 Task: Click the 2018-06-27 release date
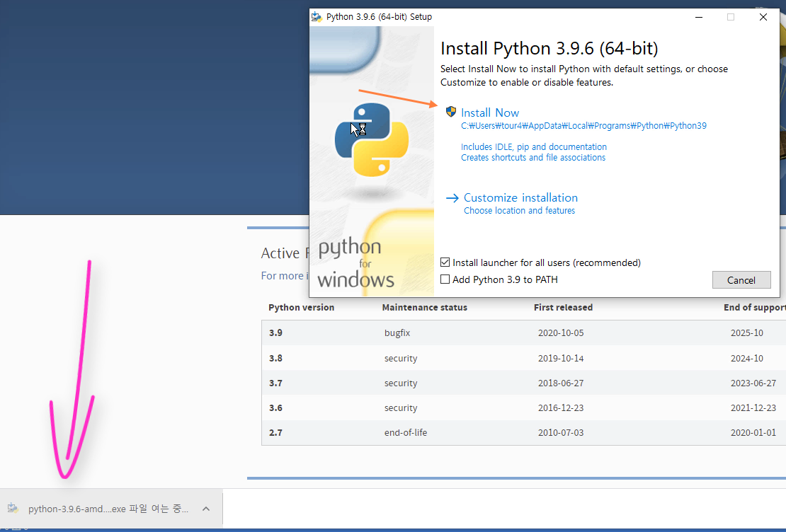(x=561, y=383)
